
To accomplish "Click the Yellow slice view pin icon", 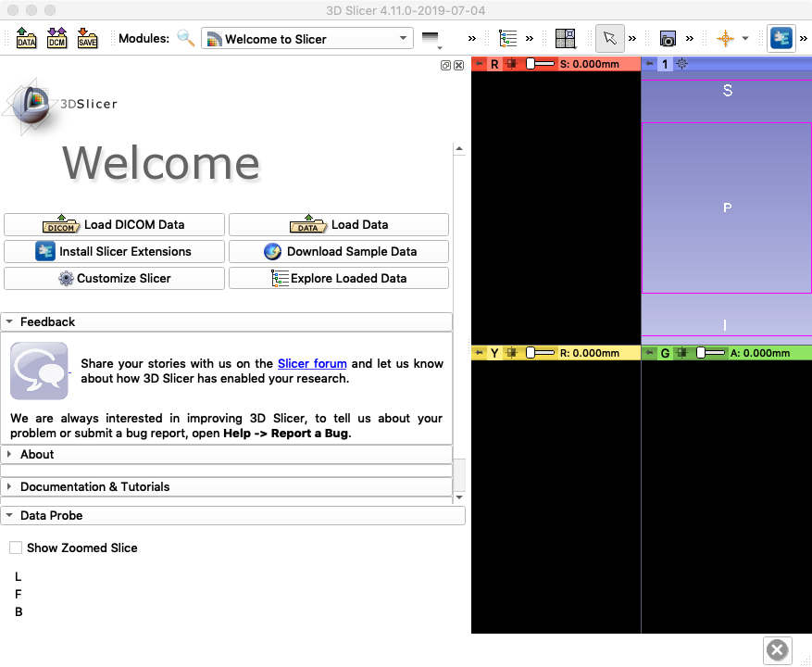I will point(479,353).
